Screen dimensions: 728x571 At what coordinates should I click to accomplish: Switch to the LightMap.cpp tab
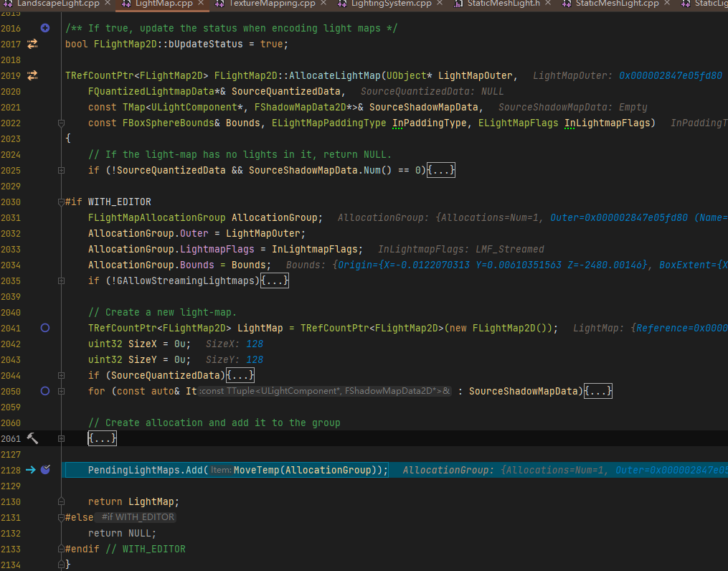point(164,4)
